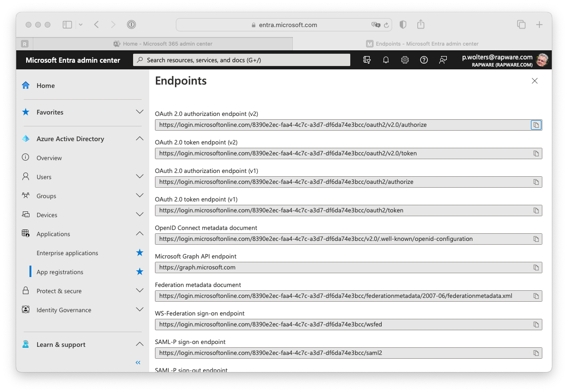568x392 pixels.
Task: Open the feedback icon in header
Action: [443, 60]
